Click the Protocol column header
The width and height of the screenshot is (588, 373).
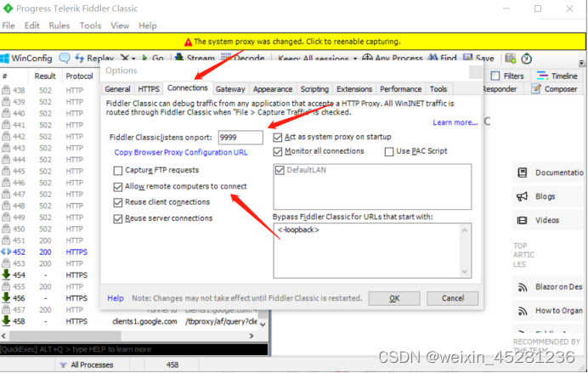79,76
